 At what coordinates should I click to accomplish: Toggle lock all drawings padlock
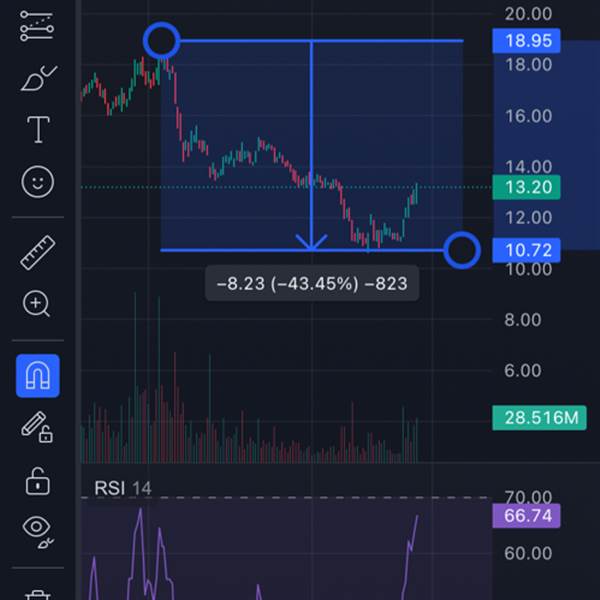(x=38, y=481)
